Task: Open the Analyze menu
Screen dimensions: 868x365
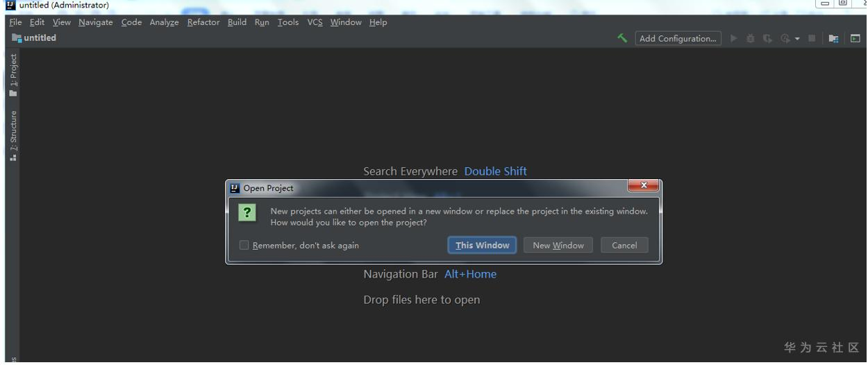Action: click(x=164, y=22)
